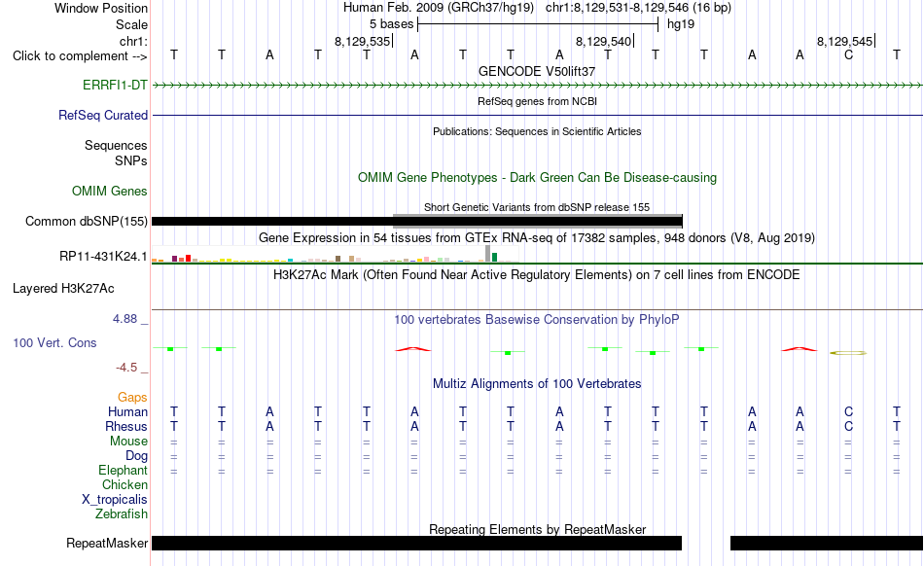Select the OMIM Genes track label
Image resolution: width=924 pixels, height=566 pixels.
pyautogui.click(x=110, y=191)
